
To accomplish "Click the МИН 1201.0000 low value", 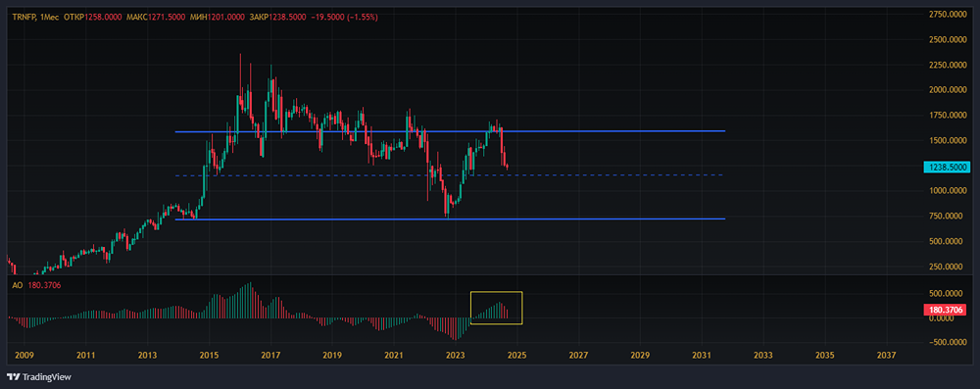I will [x=217, y=18].
